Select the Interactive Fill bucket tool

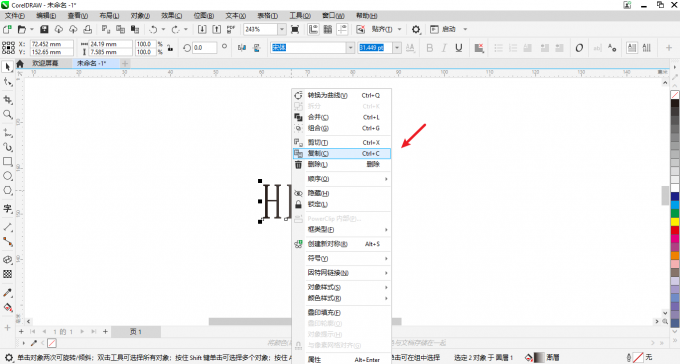[7, 307]
